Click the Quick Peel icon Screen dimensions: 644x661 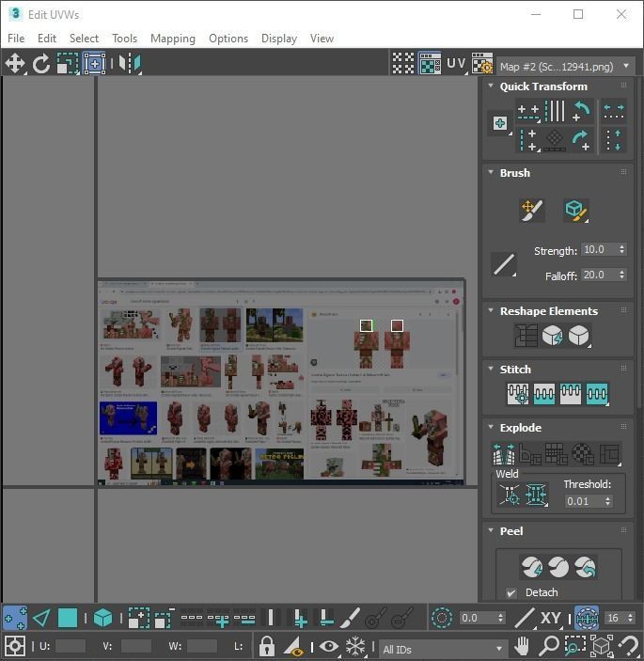[532, 567]
